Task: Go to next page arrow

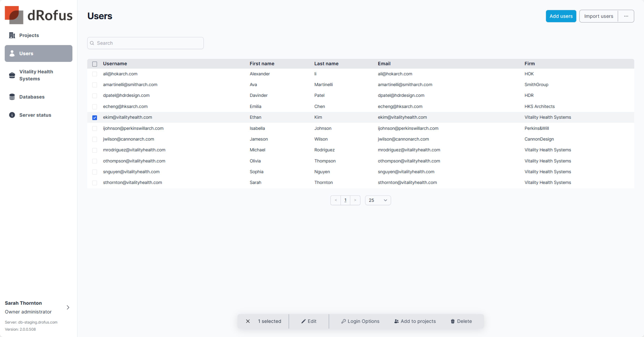Action: 355,200
